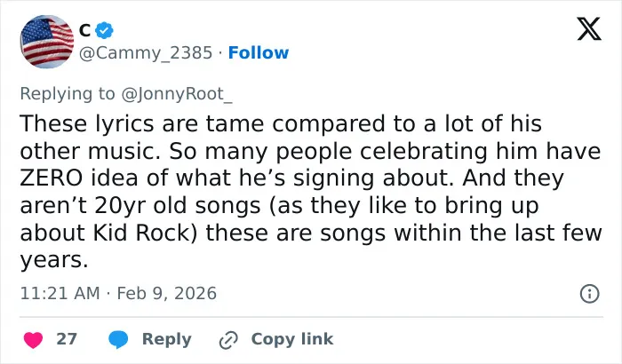Click the blue verified checkmark badge
The width and height of the screenshot is (622, 364).
coord(104,30)
